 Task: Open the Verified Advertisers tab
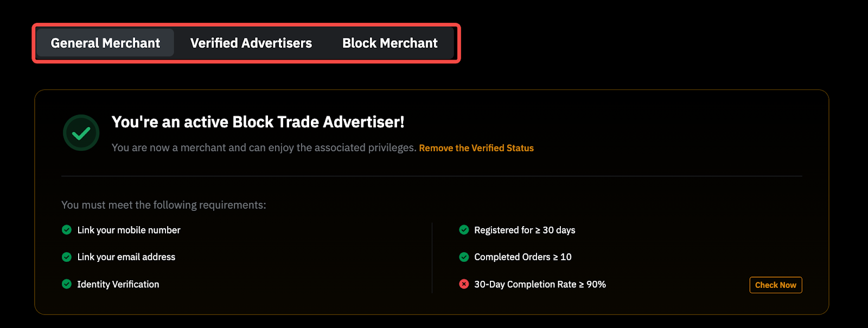tap(251, 43)
